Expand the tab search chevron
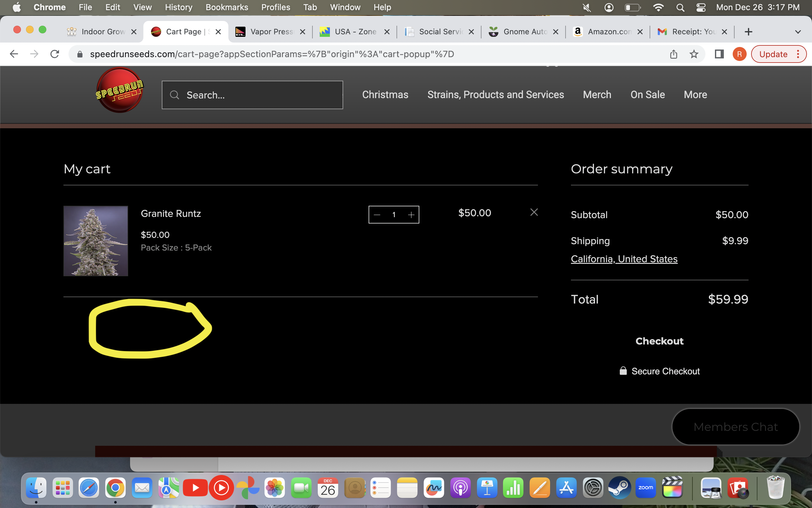 pos(798,32)
